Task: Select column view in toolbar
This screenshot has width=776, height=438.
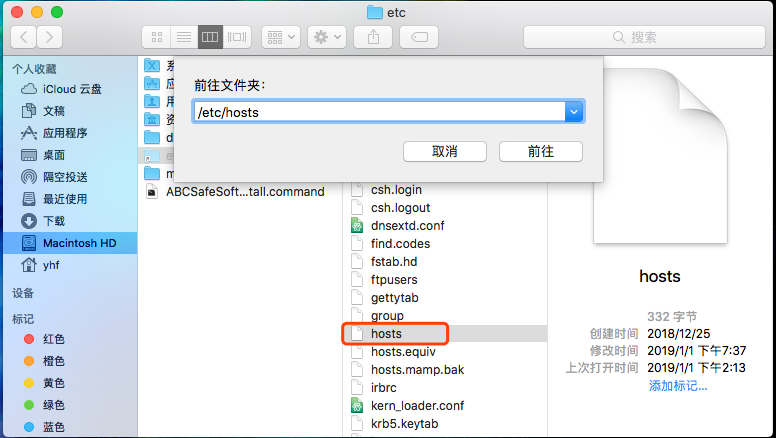Action: [x=210, y=37]
